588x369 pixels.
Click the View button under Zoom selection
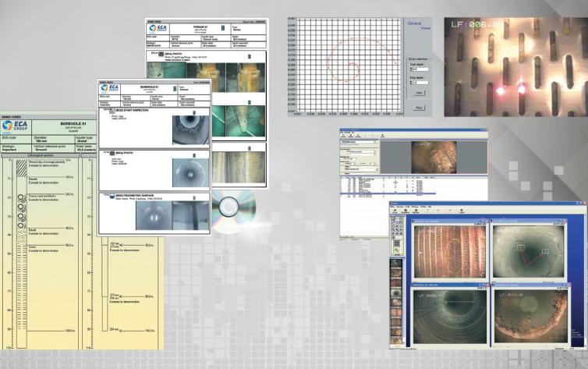click(x=420, y=93)
